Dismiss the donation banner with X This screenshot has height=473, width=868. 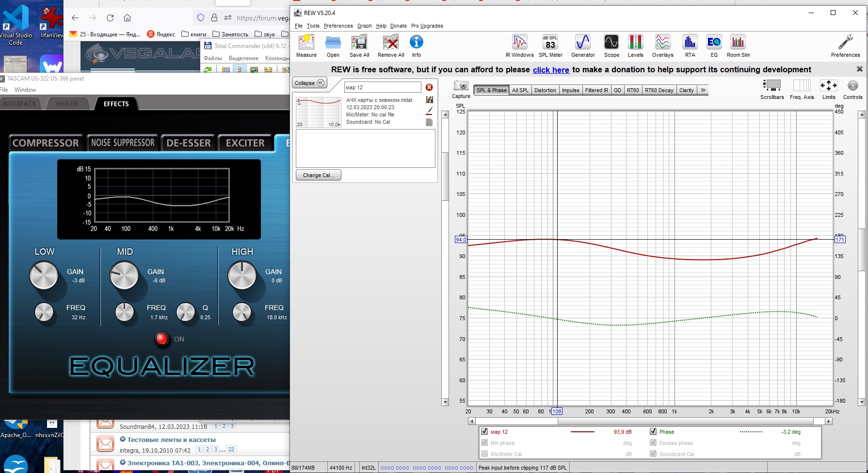(x=859, y=69)
